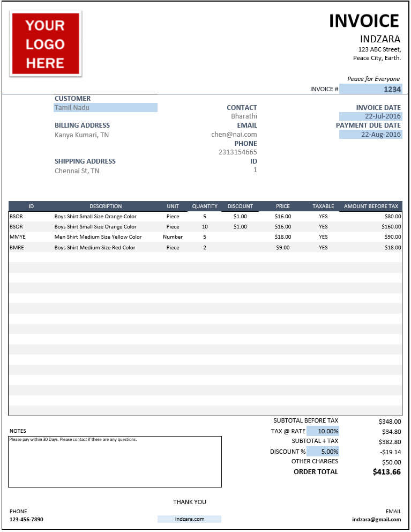
Task: Select the tax rate cell 10.00%
Action: (x=323, y=431)
